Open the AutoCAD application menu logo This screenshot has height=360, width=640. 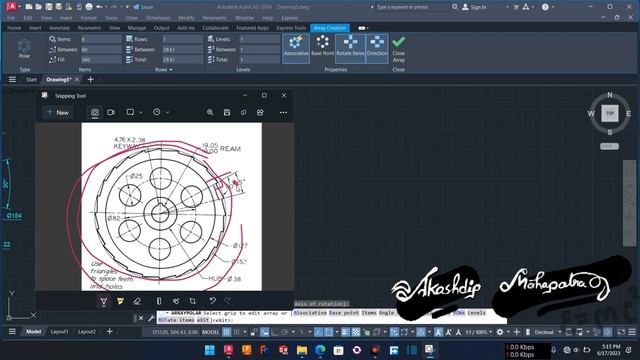pos(12,7)
